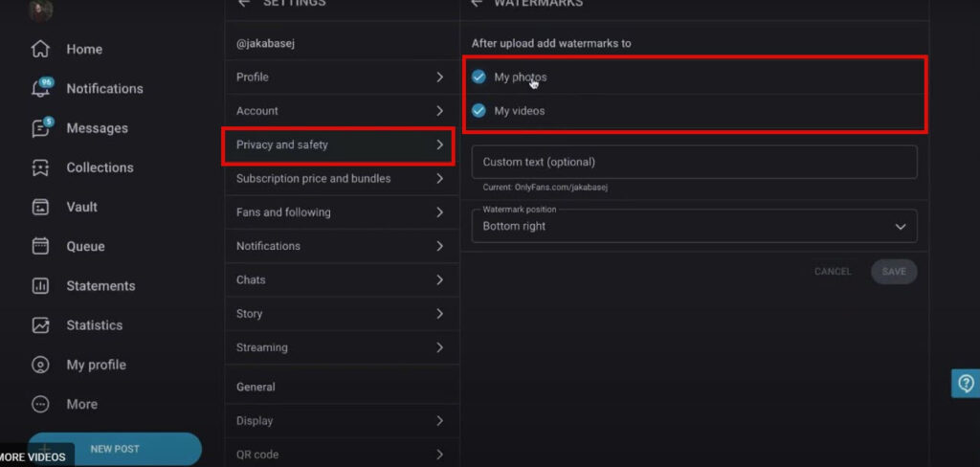Open the Watermark position dropdown
Image resolution: width=980 pixels, height=467 pixels.
[x=694, y=227]
